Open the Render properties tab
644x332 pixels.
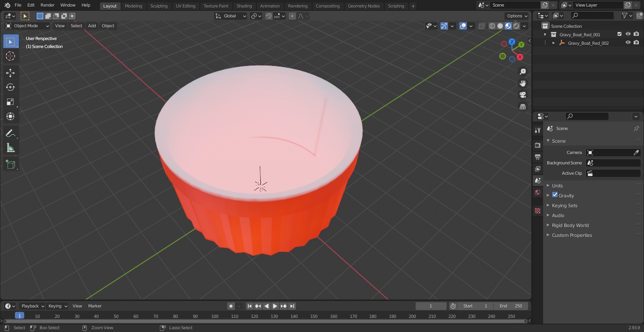click(537, 145)
